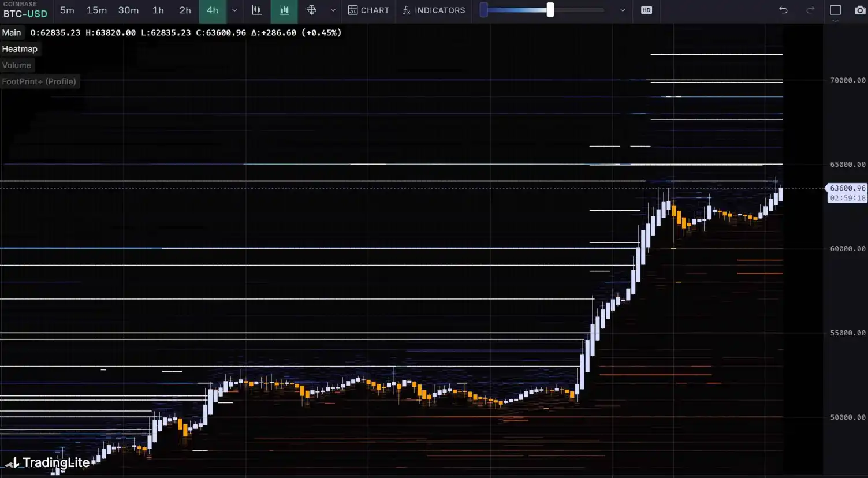Toggle the Volume layer label
The image size is (868, 478).
(17, 65)
